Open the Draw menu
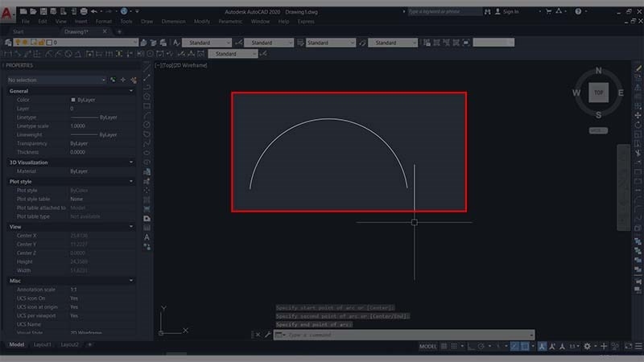The image size is (644, 362). pyautogui.click(x=147, y=21)
